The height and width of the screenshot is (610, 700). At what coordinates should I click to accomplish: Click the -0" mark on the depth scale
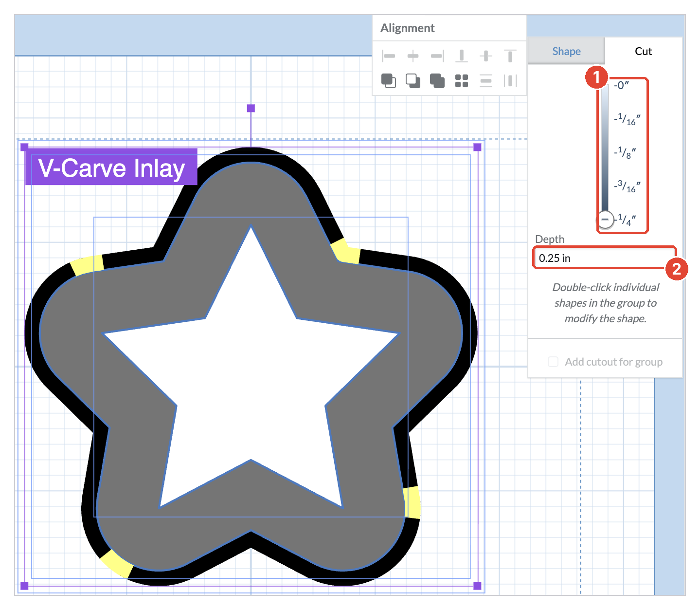click(x=622, y=86)
